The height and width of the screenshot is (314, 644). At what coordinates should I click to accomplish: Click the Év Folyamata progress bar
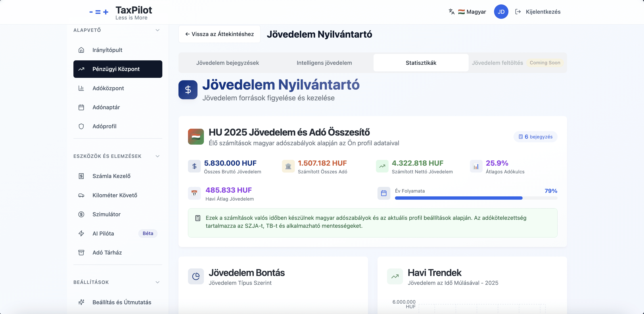[x=476, y=198]
